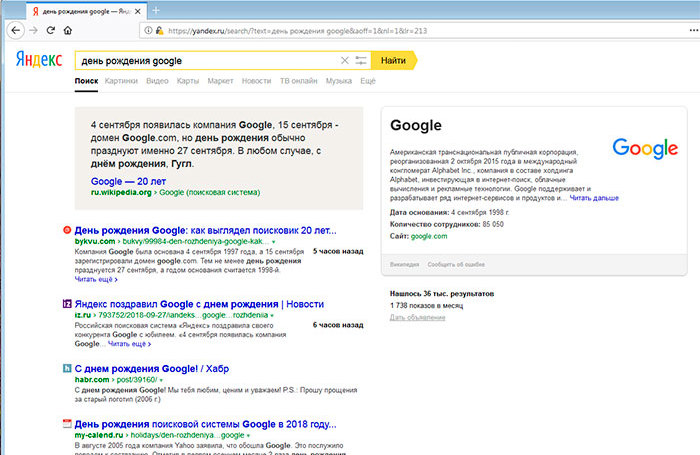The height and width of the screenshot is (455, 700).
Task: Open the Википедия source link in card footer
Action: tap(404, 264)
